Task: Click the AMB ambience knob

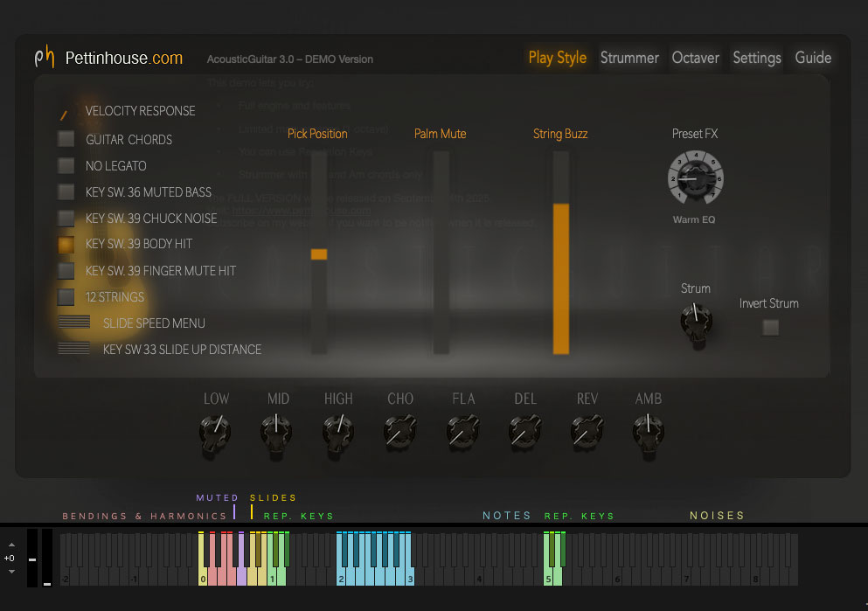Action: click(649, 433)
